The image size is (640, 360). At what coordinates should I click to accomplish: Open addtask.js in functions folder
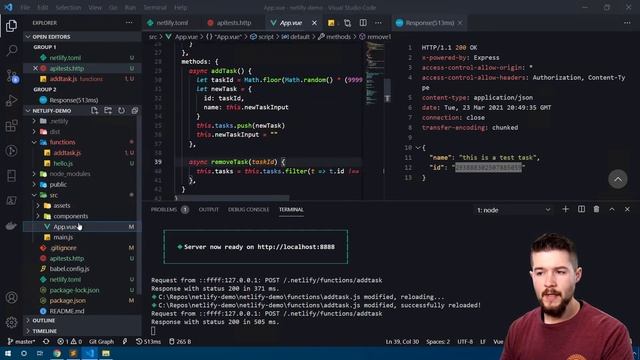point(67,153)
